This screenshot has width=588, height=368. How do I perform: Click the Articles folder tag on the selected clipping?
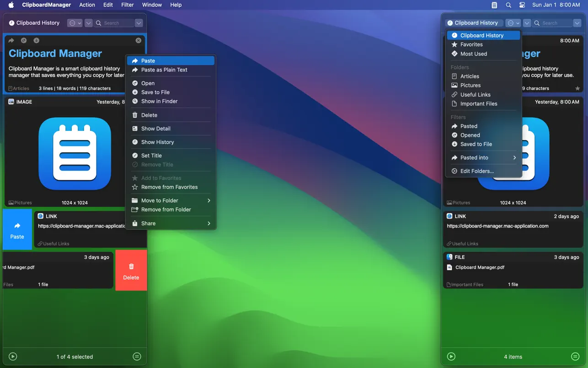(x=19, y=88)
